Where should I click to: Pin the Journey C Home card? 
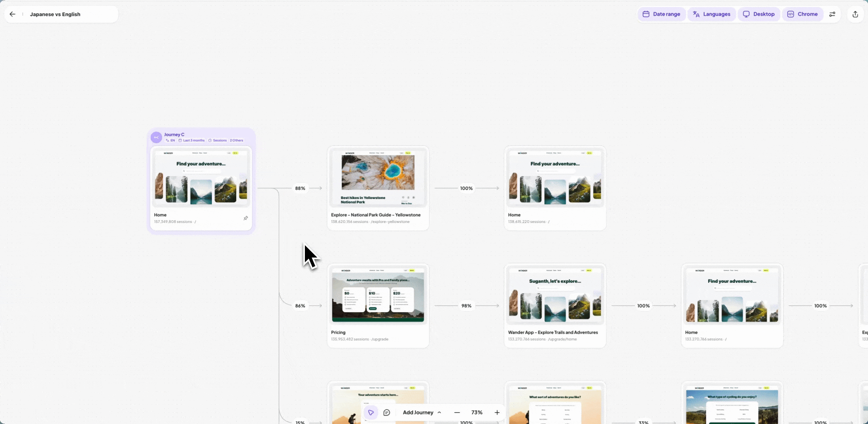(x=246, y=218)
